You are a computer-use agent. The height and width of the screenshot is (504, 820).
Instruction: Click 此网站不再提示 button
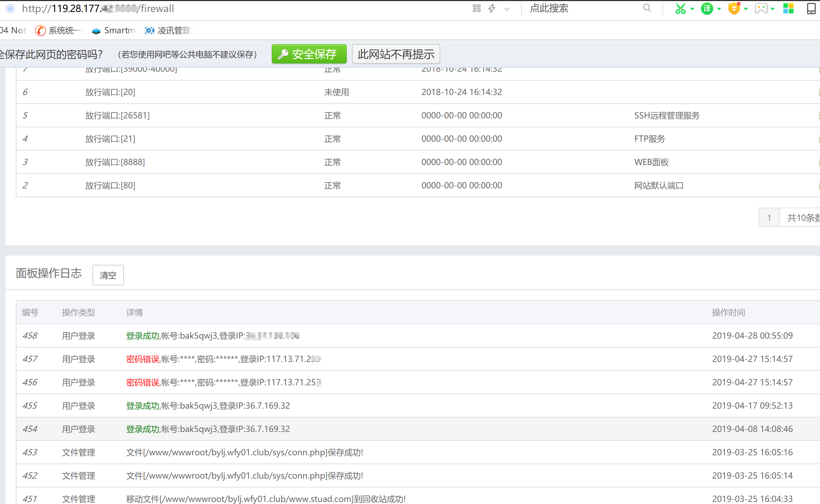click(396, 54)
